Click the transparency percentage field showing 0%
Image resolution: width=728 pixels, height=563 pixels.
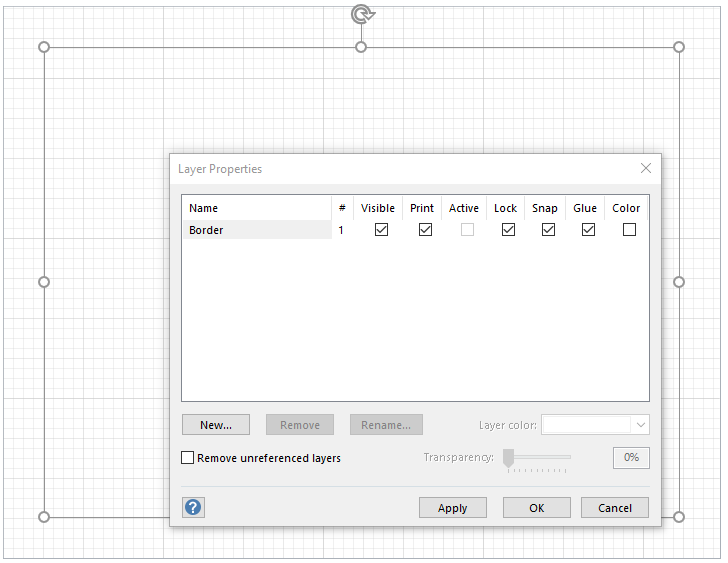(x=631, y=458)
